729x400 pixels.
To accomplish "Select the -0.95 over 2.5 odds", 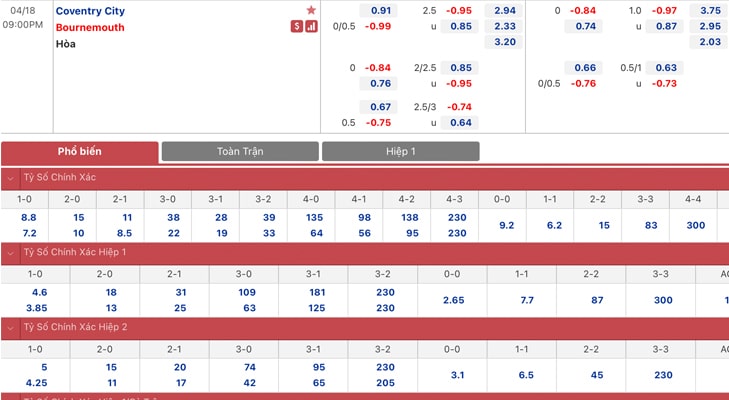I will (x=459, y=11).
